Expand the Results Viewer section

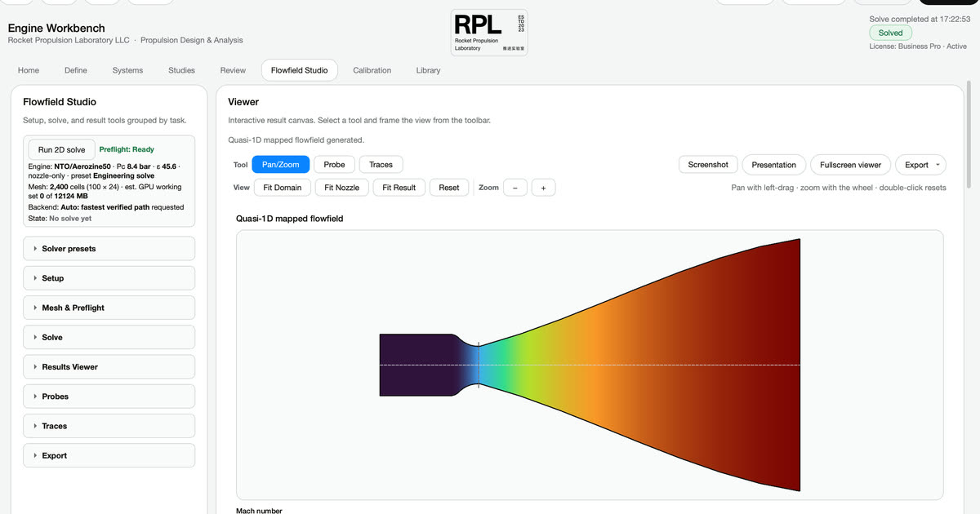(109, 367)
